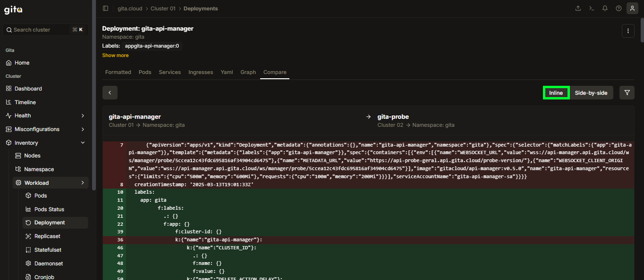This screenshot has width=644, height=280.
Task: Go to gita.cloud breadcrumb
Action: coord(130,8)
